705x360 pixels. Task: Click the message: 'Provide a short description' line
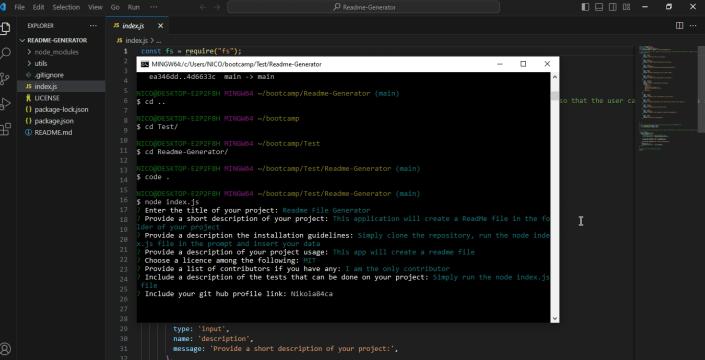286,349
